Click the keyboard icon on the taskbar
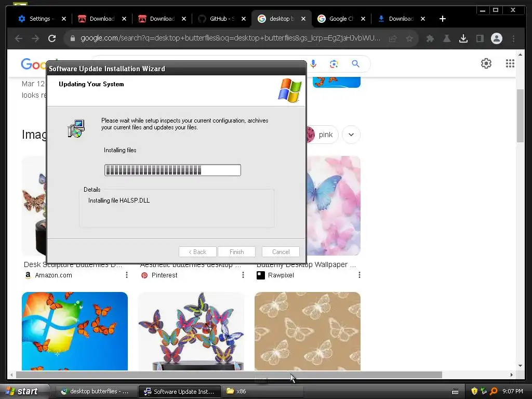Viewport: 532px width, 399px height. click(455, 392)
